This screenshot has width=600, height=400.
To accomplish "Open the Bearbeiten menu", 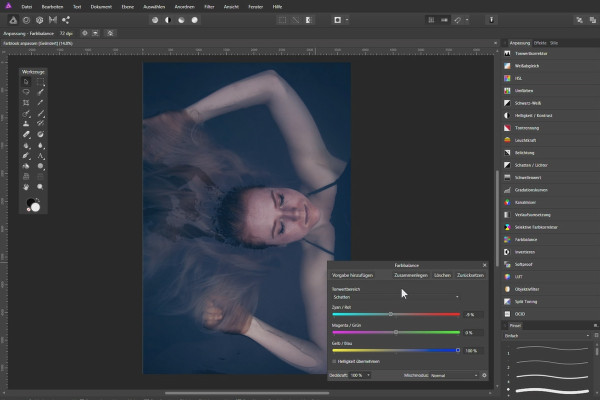I will pos(52,7).
